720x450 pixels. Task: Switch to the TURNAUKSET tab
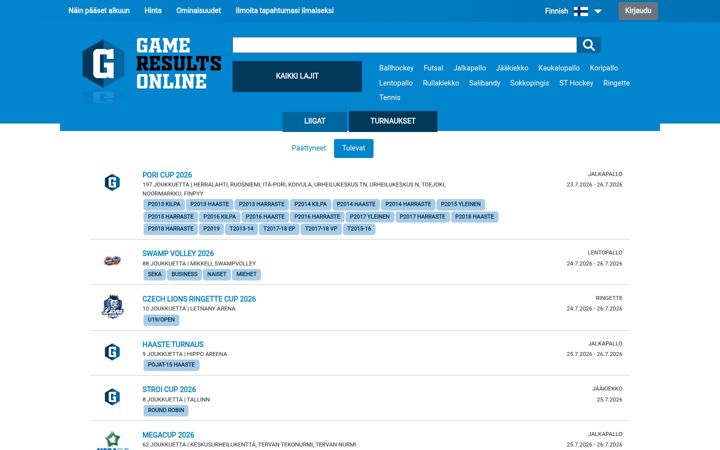393,121
